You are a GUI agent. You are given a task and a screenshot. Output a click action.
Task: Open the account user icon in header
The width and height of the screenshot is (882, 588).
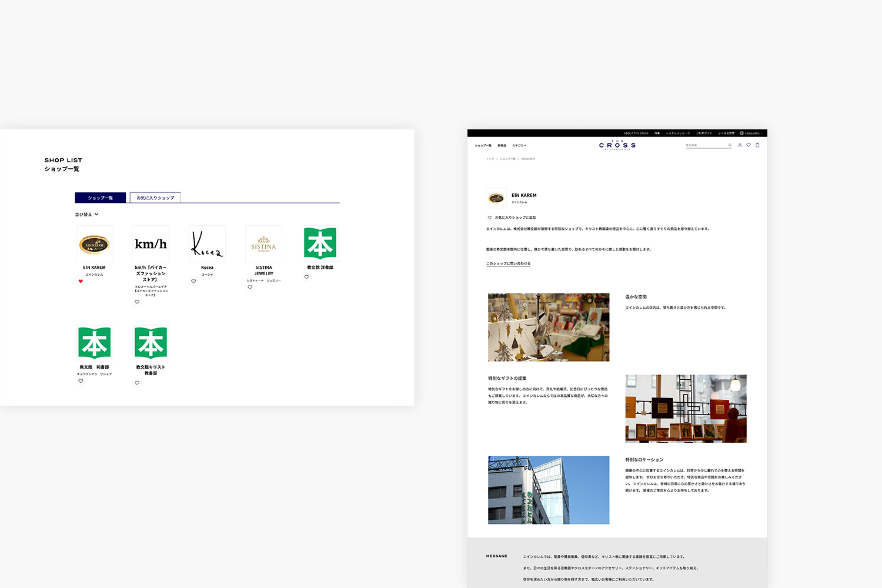click(740, 145)
